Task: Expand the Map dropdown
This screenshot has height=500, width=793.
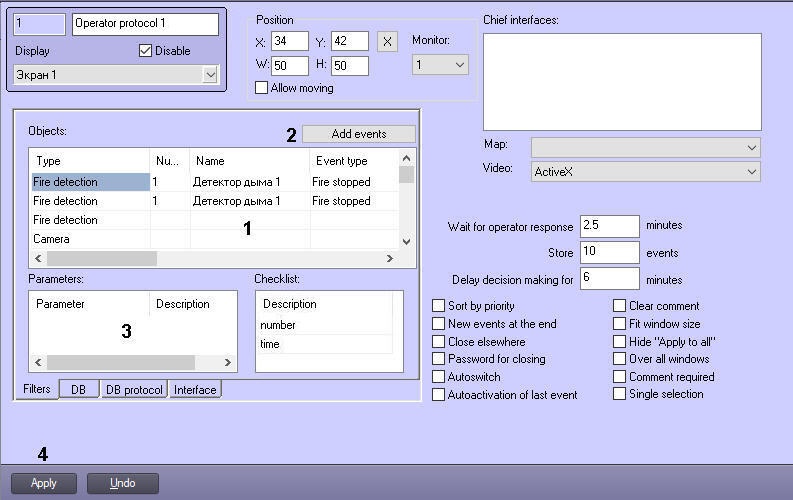Action: coord(645,147)
